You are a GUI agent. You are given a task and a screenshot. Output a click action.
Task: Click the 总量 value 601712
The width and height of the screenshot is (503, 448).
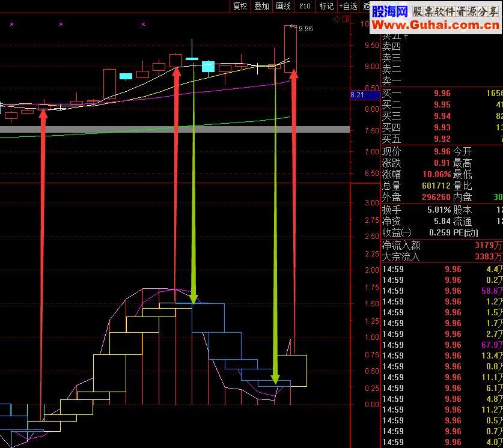tap(437, 186)
